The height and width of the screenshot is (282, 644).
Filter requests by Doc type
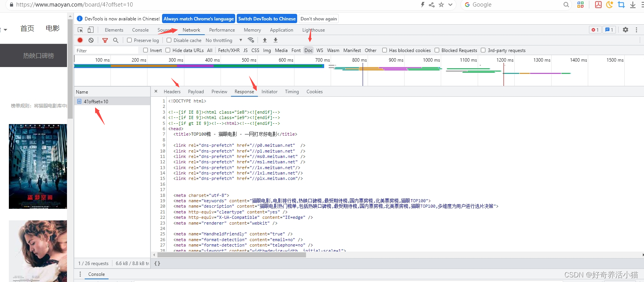click(309, 50)
